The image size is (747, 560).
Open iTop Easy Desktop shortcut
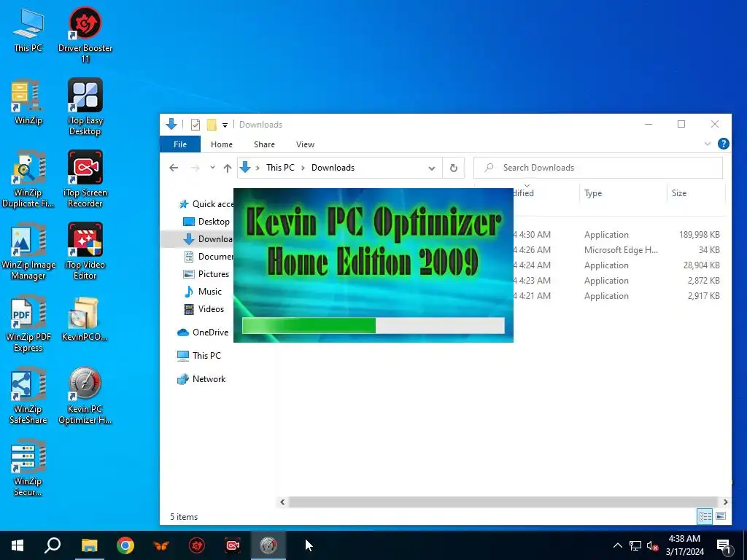click(85, 106)
